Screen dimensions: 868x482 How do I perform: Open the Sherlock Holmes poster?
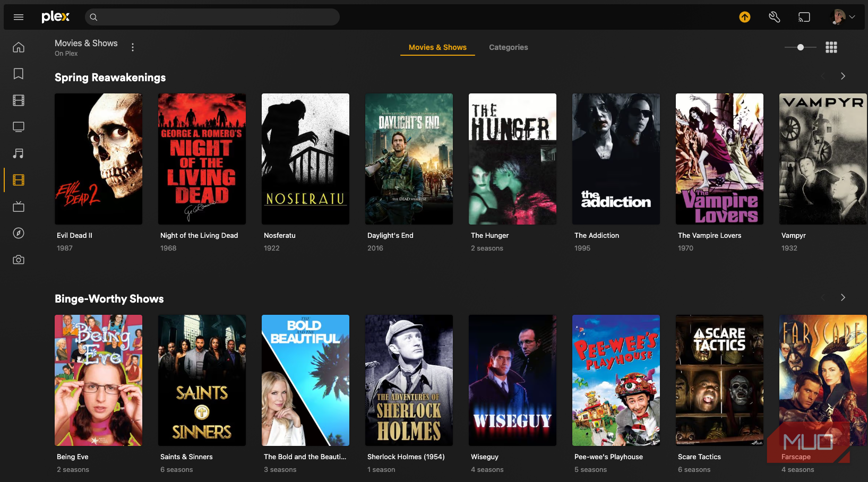coord(409,380)
